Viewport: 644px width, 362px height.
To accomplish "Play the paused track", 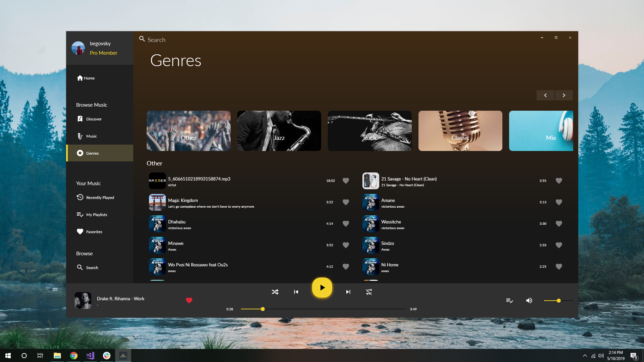I will pyautogui.click(x=322, y=287).
